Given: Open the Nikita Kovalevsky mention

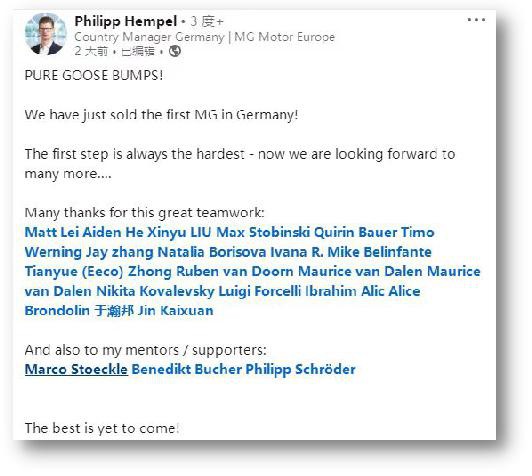Looking at the screenshot, I should 155,291.
